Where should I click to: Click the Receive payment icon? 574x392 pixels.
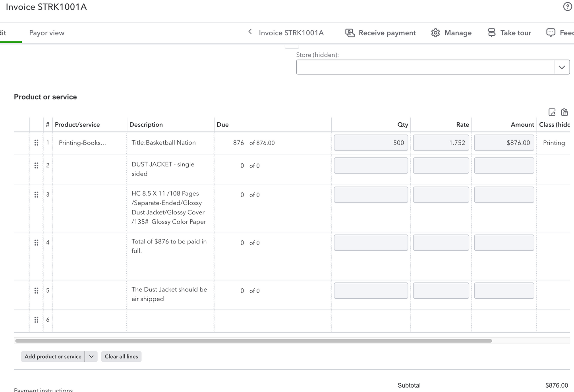pyautogui.click(x=350, y=33)
